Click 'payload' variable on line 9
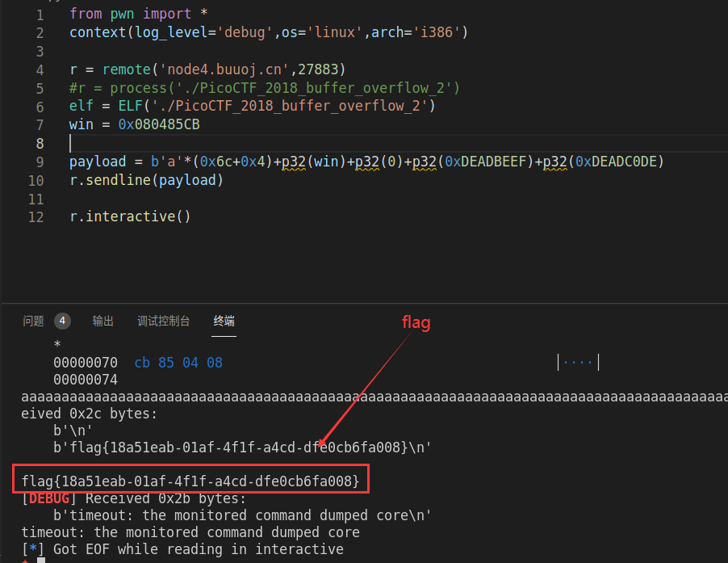This screenshot has height=563, width=728. (98, 162)
